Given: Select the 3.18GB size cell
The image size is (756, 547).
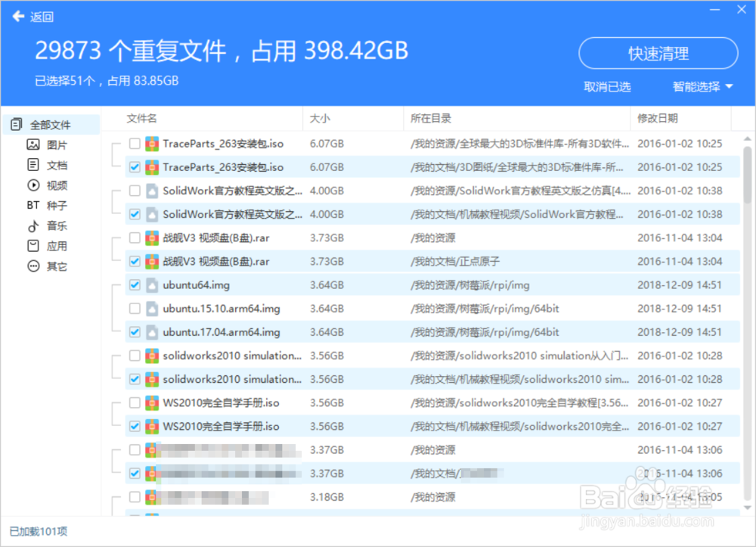Looking at the screenshot, I should [x=327, y=497].
